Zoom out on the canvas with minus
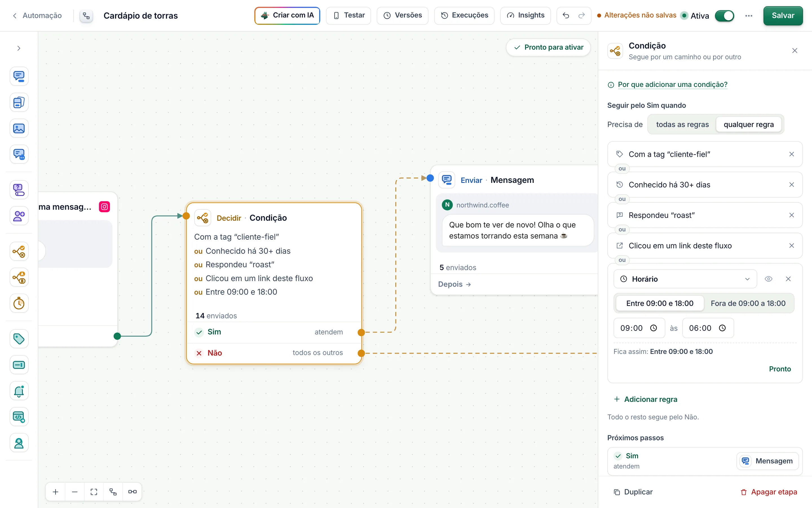Viewport: 812px width, 508px height. (x=75, y=492)
